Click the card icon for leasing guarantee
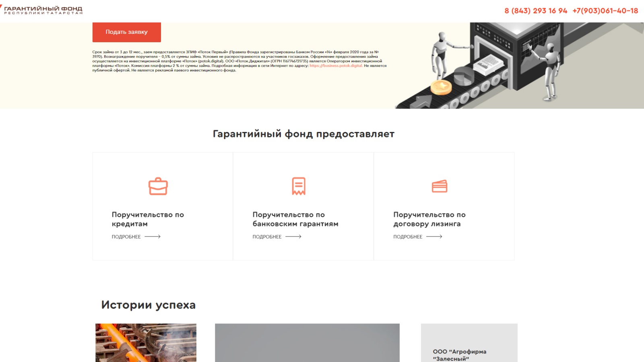The width and height of the screenshot is (644, 362). 440,186
